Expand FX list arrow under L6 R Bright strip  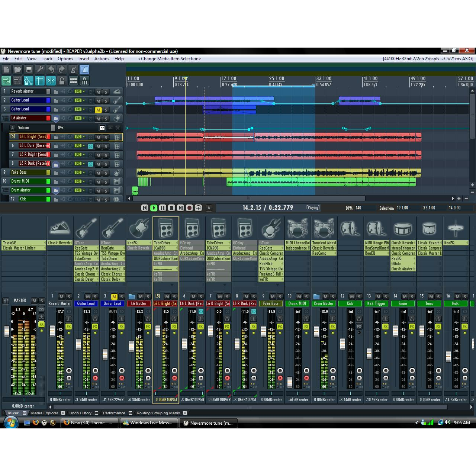225,285
